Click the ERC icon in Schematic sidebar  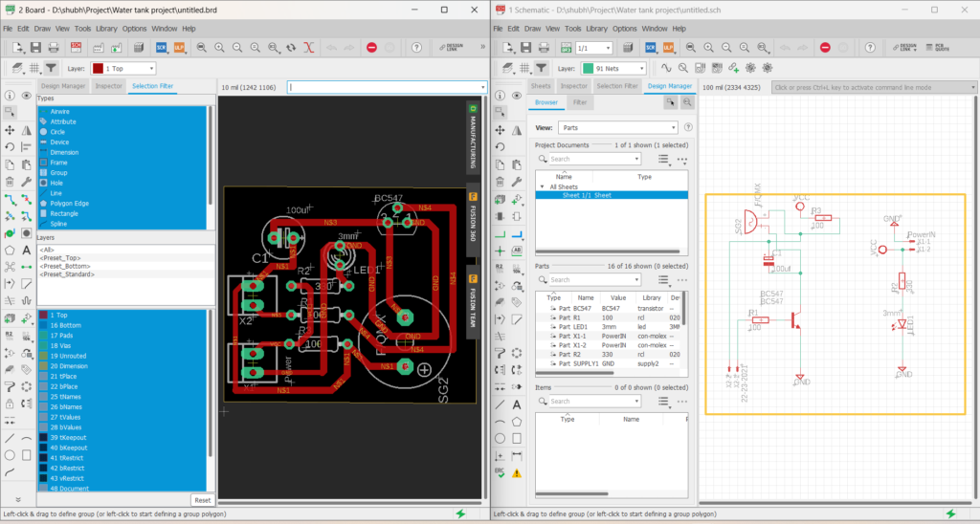click(500, 473)
